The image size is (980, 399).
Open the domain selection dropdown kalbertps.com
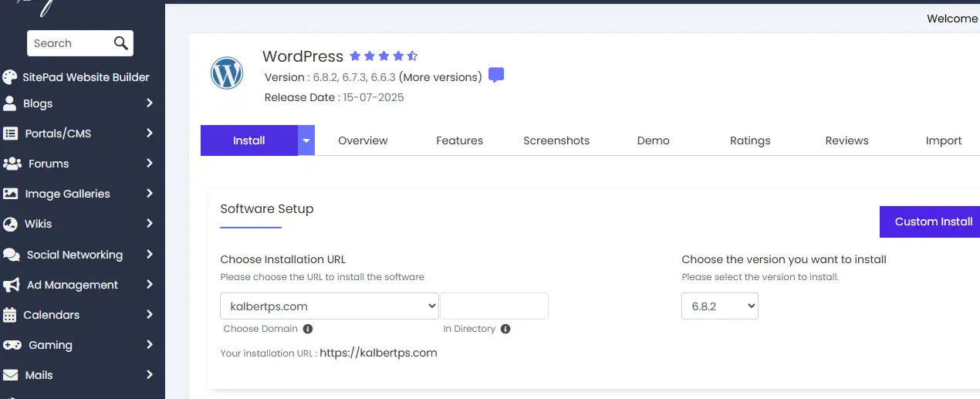click(329, 306)
